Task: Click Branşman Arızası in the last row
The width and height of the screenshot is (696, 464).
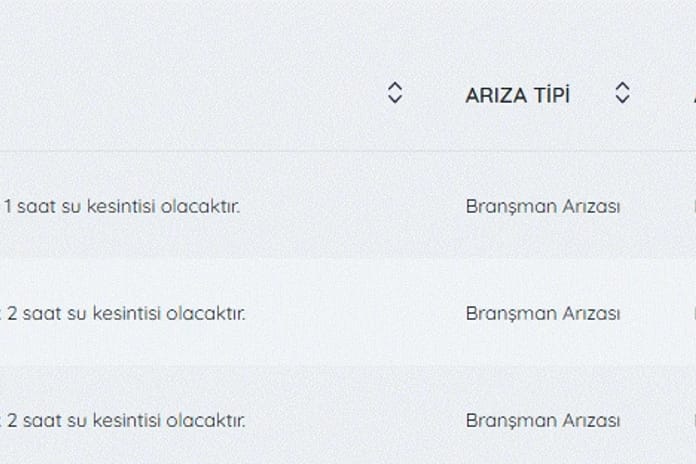Action: pyautogui.click(x=542, y=421)
